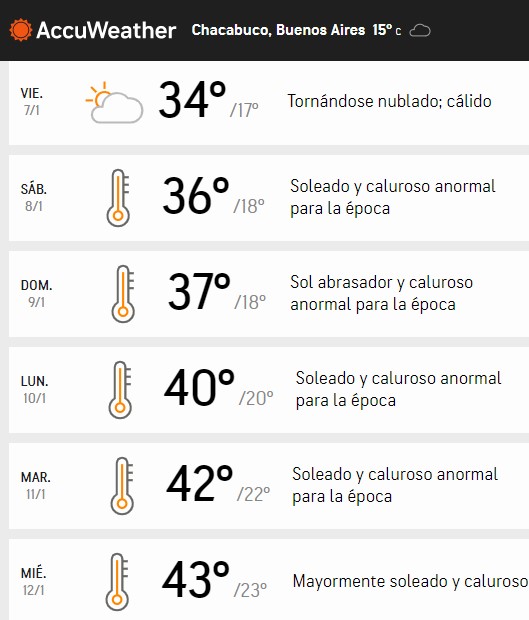
Task: Click the cloud icon beside 15° C
Action: click(420, 31)
